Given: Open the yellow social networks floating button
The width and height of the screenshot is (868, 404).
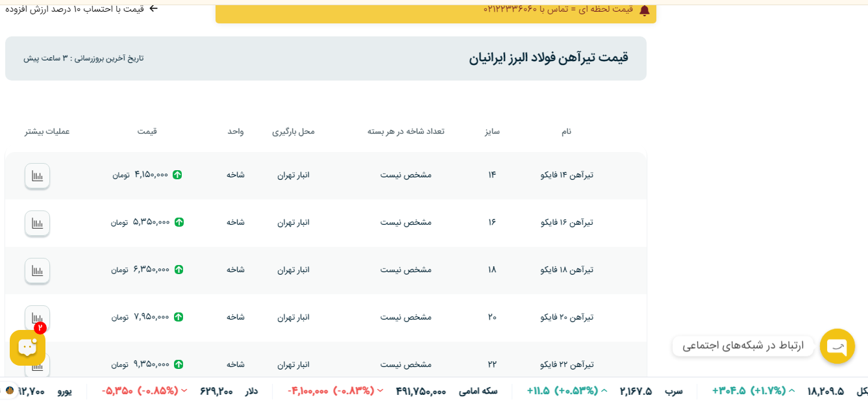Looking at the screenshot, I should tap(837, 346).
